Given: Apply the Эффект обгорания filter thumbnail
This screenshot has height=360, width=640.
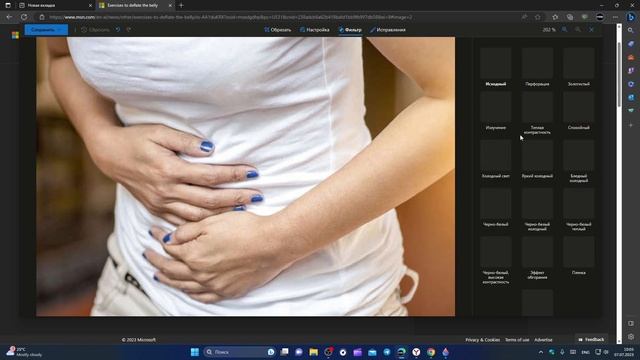Looking at the screenshot, I should (x=537, y=252).
